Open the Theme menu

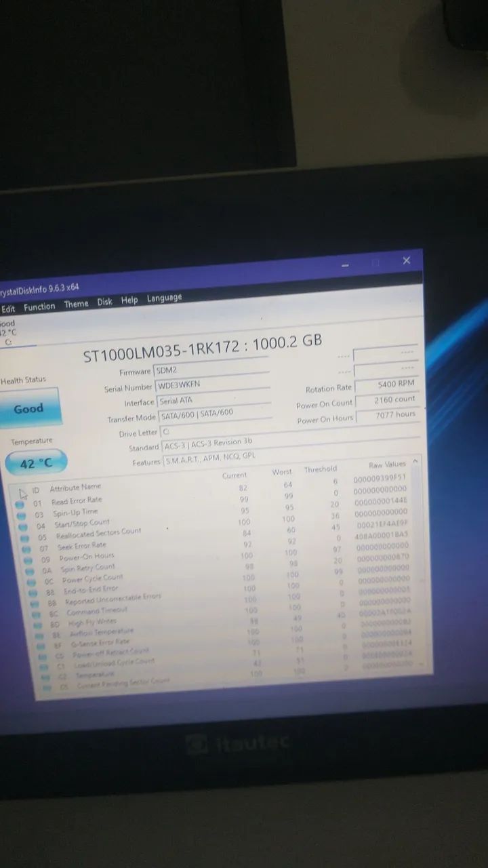[76, 304]
